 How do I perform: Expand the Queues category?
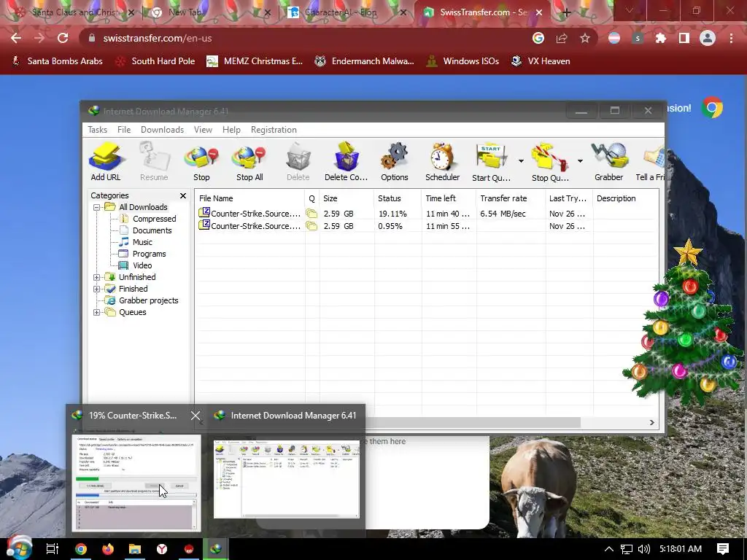pyautogui.click(x=97, y=312)
